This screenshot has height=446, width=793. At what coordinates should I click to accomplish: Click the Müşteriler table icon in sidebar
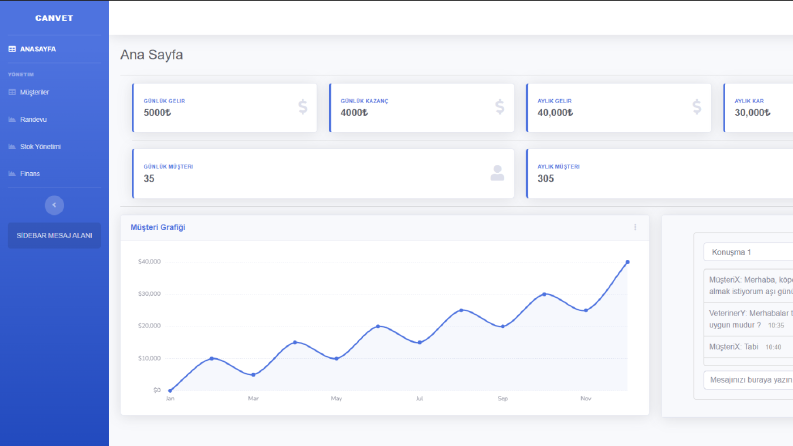pyautogui.click(x=12, y=92)
